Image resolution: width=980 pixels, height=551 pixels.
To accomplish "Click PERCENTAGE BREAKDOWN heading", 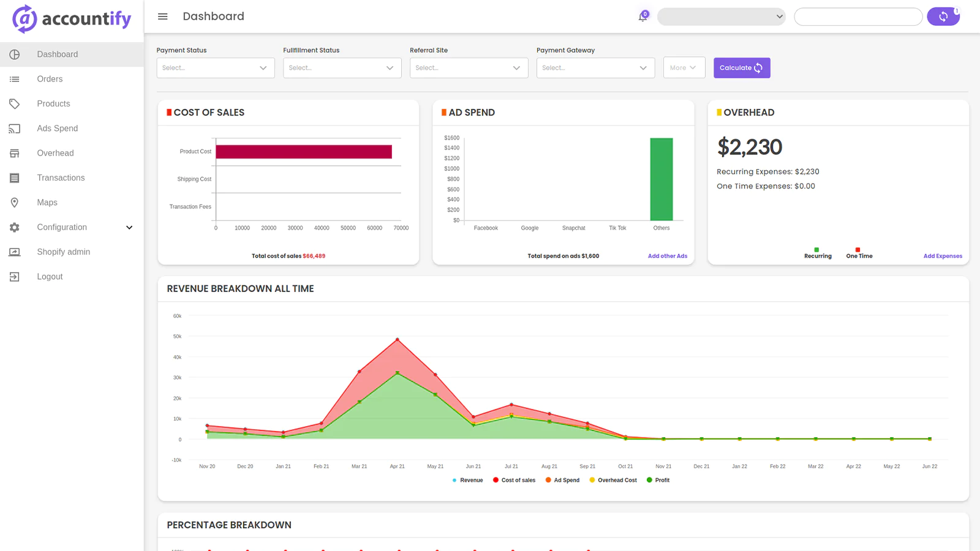I will tap(229, 525).
